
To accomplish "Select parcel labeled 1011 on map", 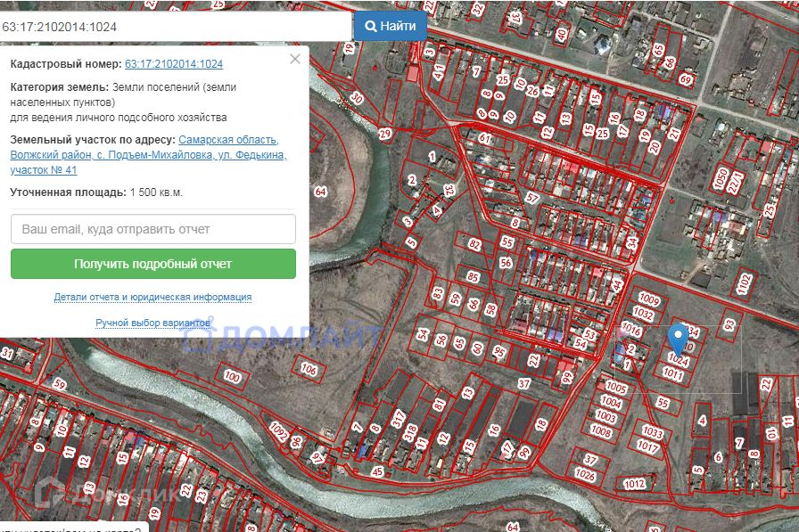I will click(672, 374).
